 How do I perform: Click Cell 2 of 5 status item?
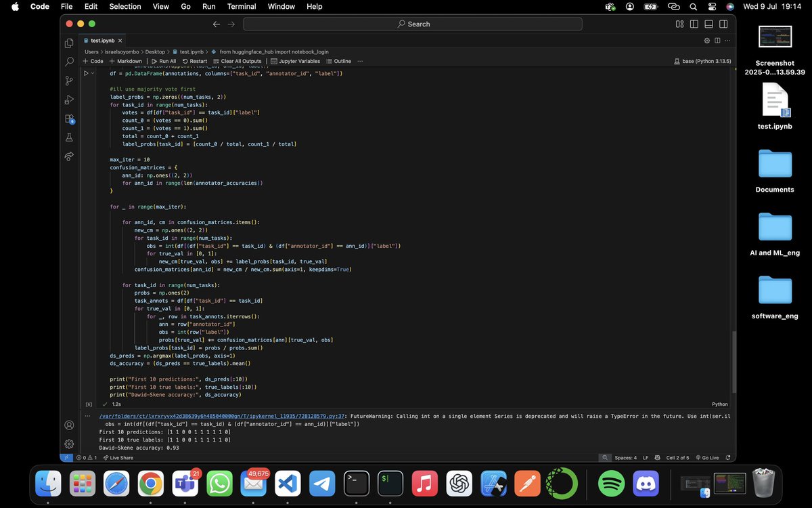[677, 458]
